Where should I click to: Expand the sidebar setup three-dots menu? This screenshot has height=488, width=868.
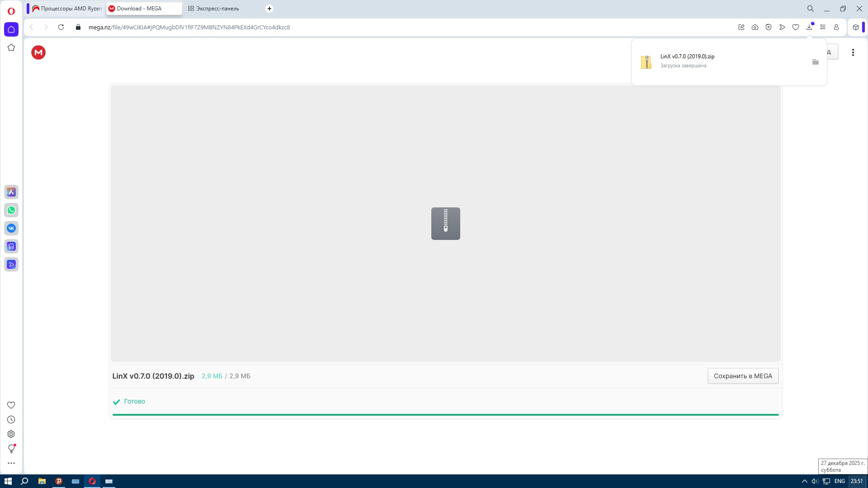pos(11,463)
